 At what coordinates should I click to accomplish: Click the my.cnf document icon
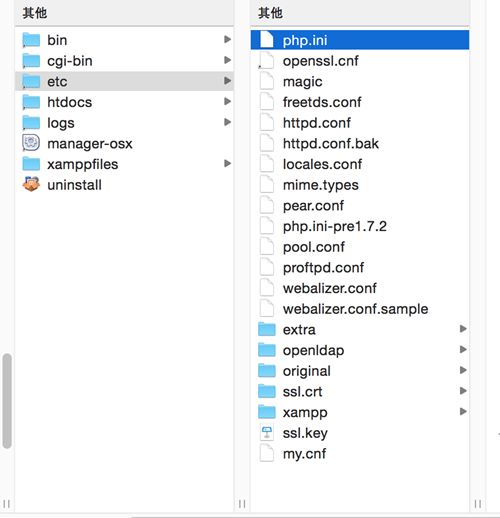click(x=266, y=454)
